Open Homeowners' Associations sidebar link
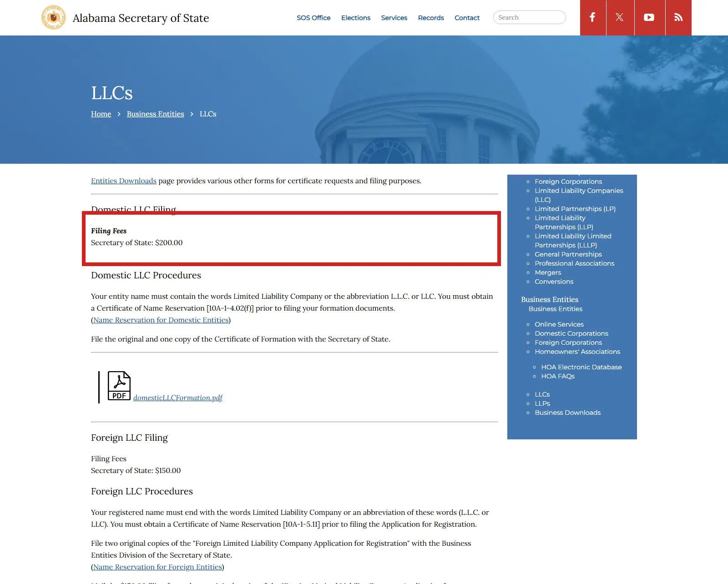 coord(577,352)
